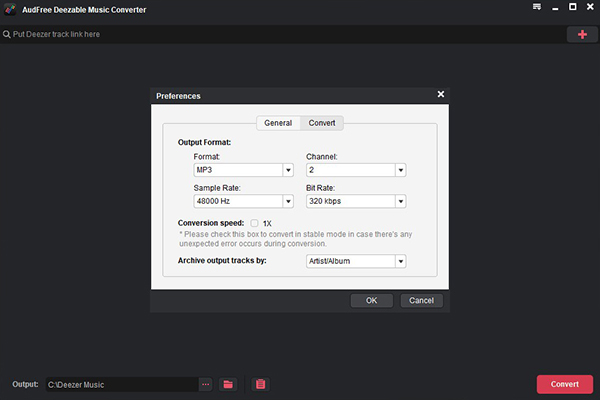600x400 pixels.
Task: Close the Preferences dialog with X
Action: pos(441,95)
